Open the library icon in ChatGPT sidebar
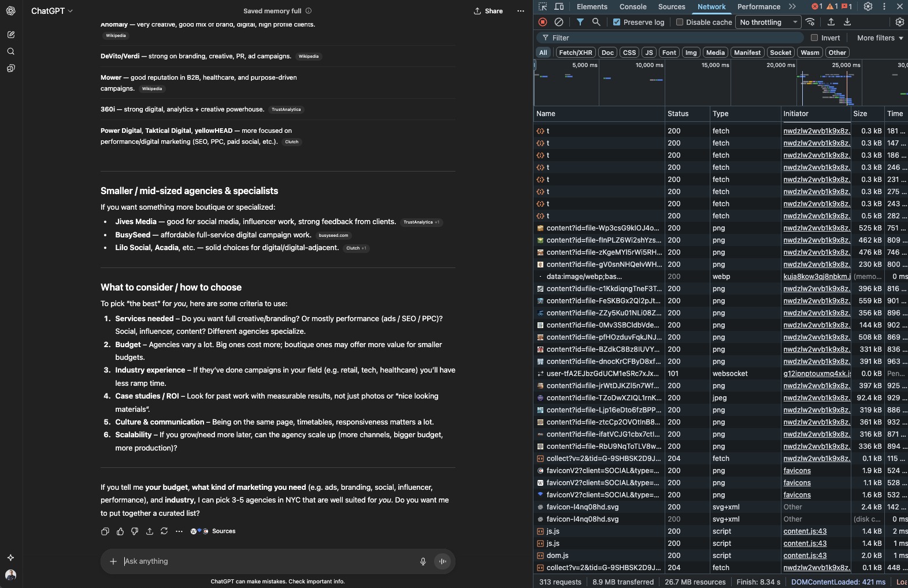 (x=10, y=68)
